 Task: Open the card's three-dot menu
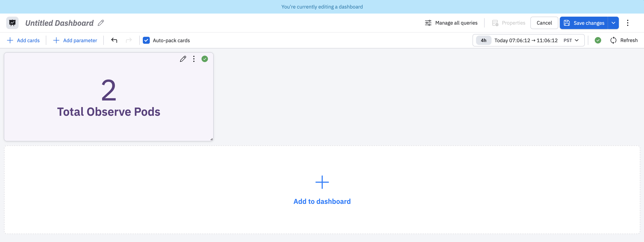[x=194, y=59]
